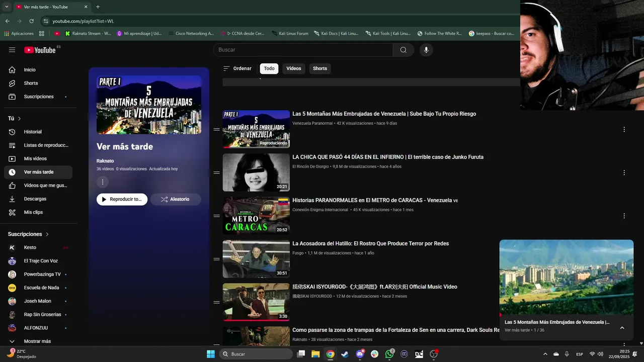The image size is (644, 362).
Task: Go back with the browser back arrow
Action: click(x=7, y=21)
